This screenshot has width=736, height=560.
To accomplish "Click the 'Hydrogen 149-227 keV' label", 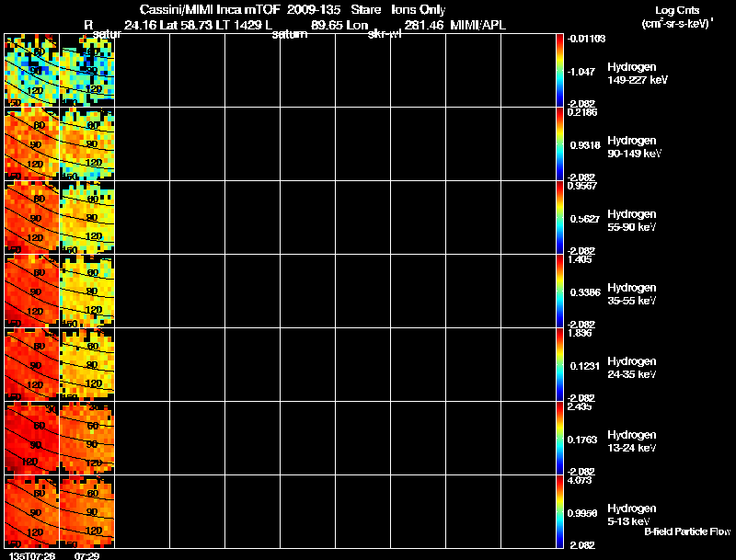I will [638, 74].
